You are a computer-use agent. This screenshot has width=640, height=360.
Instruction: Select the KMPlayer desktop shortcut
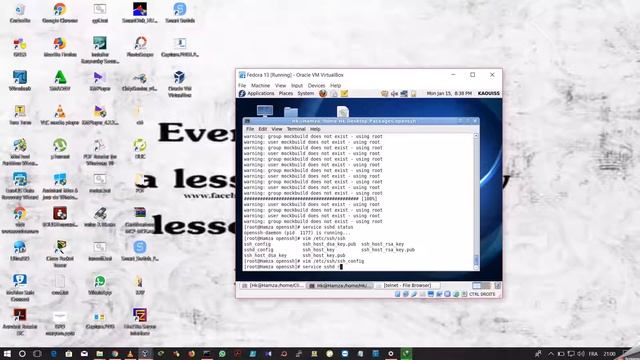coord(100,80)
